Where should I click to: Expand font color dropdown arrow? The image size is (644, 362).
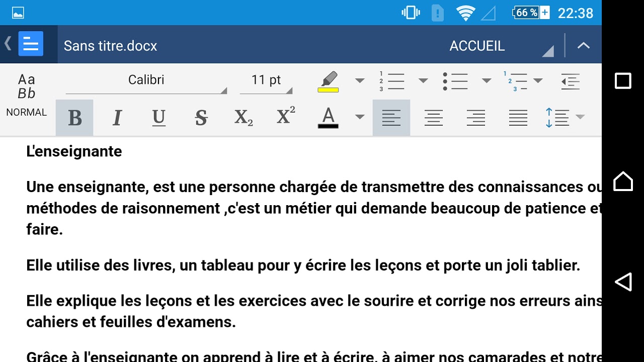coord(360,117)
